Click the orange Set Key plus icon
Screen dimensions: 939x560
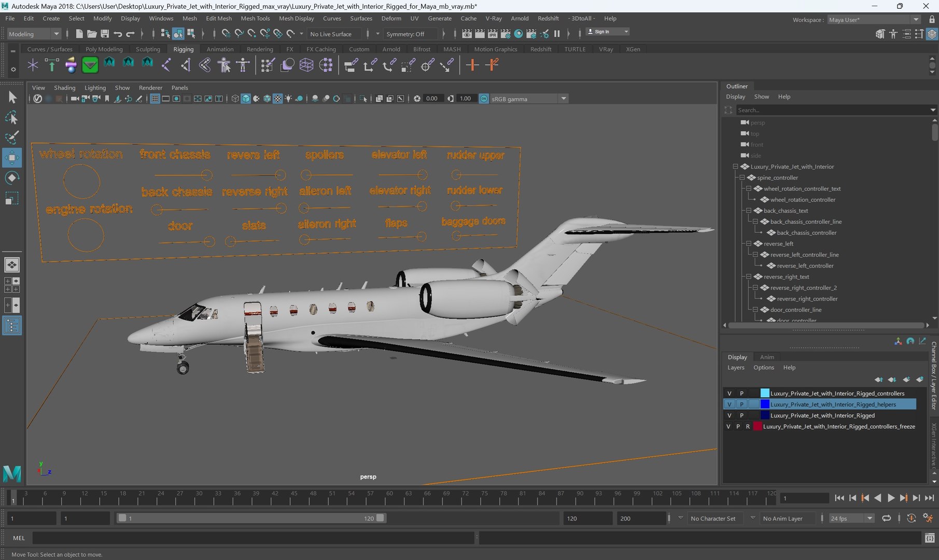coord(472,65)
